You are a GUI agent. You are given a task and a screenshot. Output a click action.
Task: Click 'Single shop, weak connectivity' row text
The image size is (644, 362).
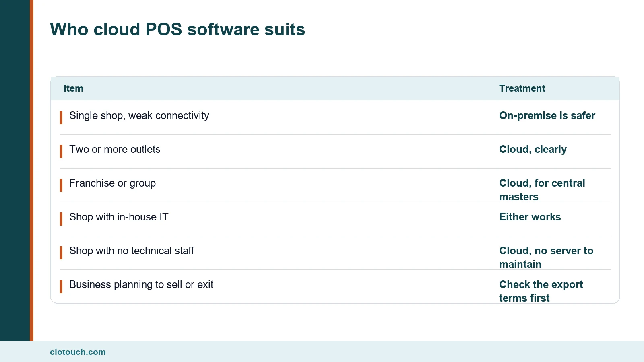click(139, 116)
